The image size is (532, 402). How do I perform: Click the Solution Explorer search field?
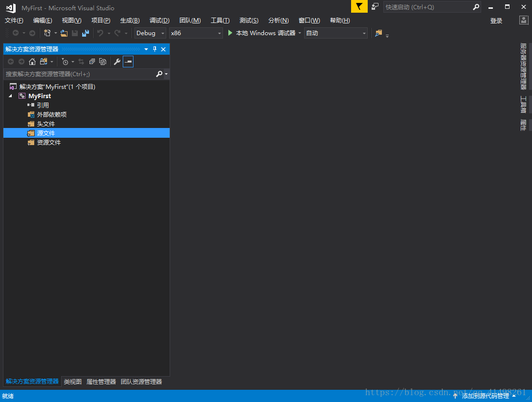(79, 74)
